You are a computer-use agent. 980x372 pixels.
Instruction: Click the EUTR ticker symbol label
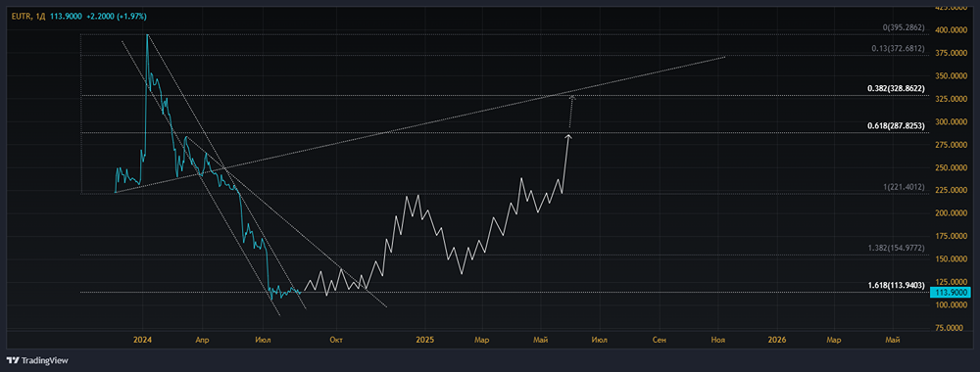(21, 17)
